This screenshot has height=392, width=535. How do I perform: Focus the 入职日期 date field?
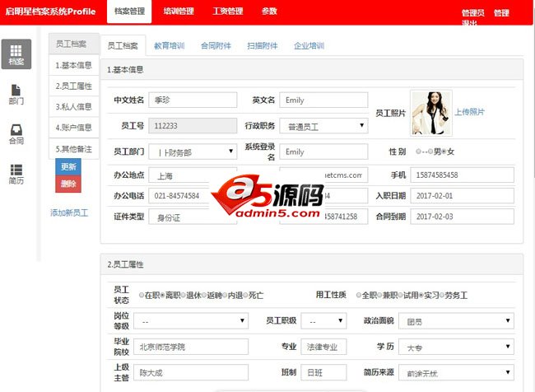click(x=462, y=196)
